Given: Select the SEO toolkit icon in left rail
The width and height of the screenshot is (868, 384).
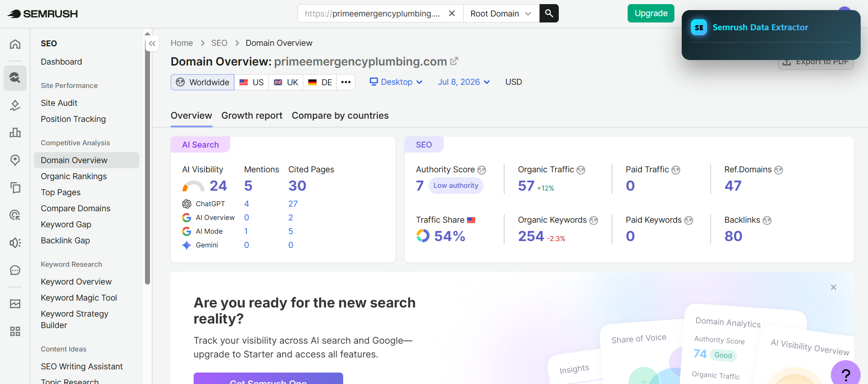Looking at the screenshot, I should pos(15,77).
